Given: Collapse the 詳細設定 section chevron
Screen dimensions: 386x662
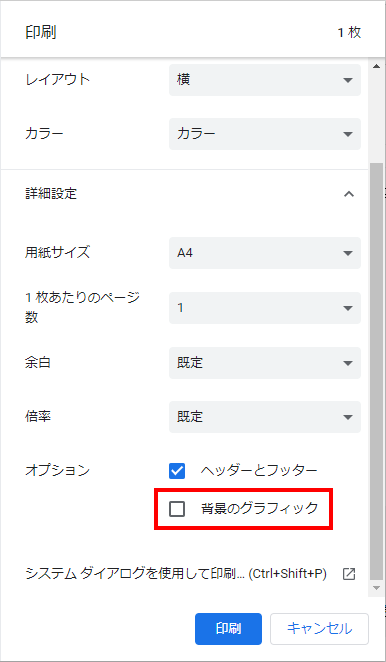Looking at the screenshot, I should coord(348,194).
